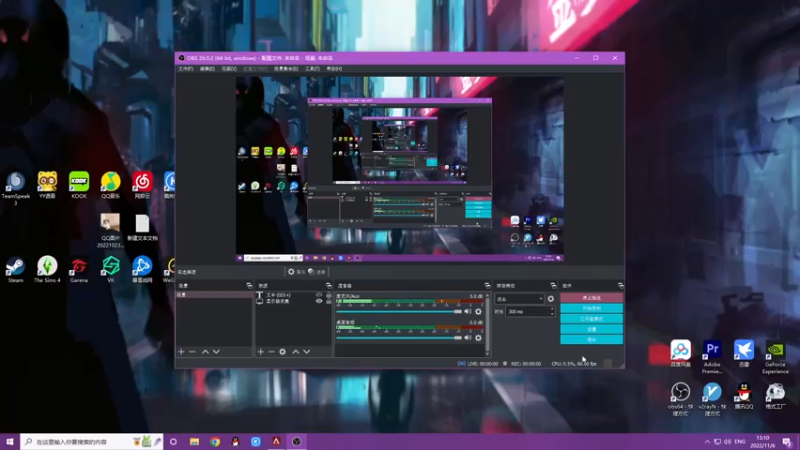Toggle visibility of Display Capture source
This screenshot has height=450, width=800.
319,301
